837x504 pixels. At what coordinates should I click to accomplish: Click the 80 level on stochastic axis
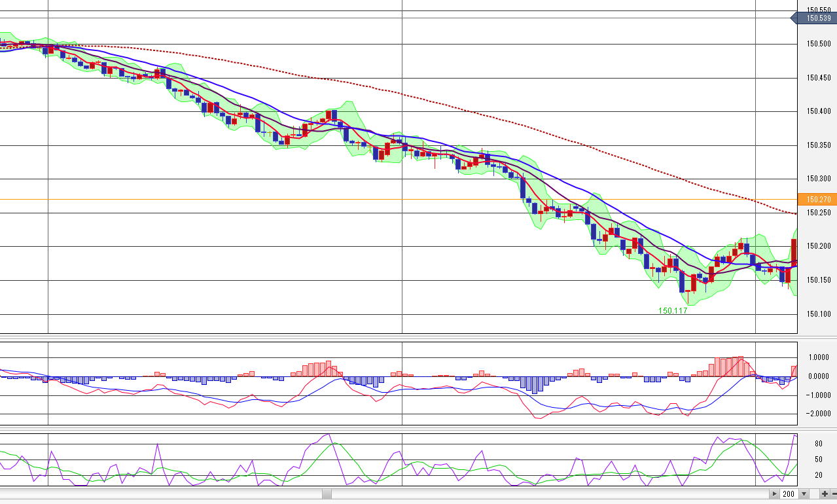coord(818,444)
